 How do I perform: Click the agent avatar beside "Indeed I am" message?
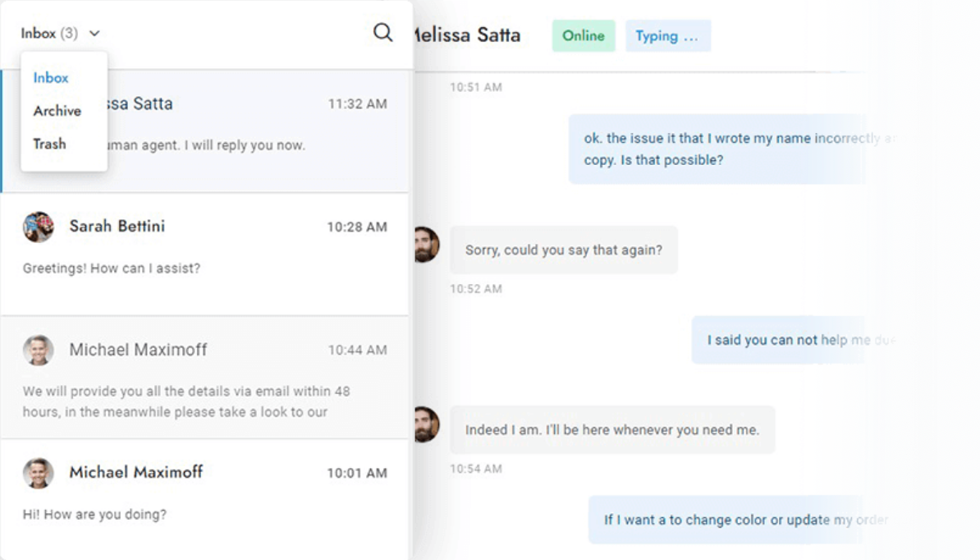pos(425,425)
